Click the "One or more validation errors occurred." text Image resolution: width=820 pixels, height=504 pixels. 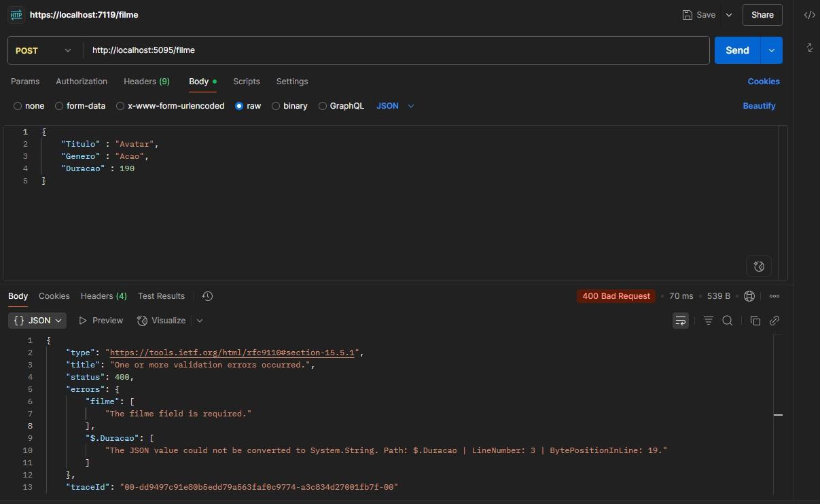(211, 365)
